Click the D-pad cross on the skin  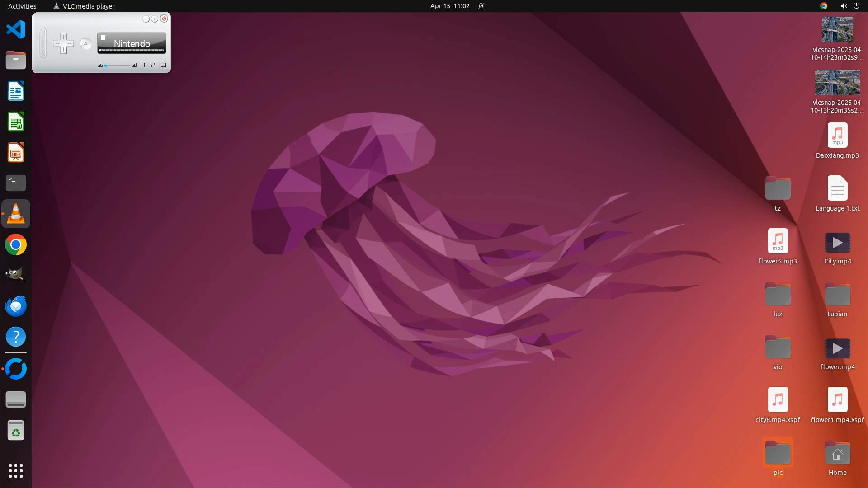click(x=63, y=44)
